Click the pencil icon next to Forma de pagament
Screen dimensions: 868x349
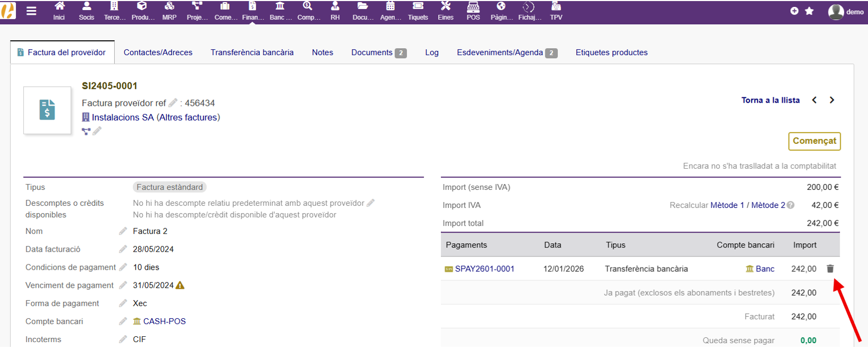[x=123, y=303]
